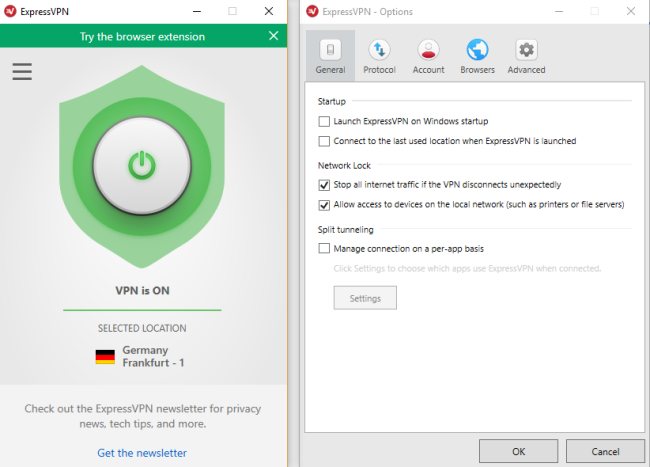Click the ExpressVPN logo in main window title
Image resolution: width=650 pixels, height=467 pixels.
(x=10, y=11)
